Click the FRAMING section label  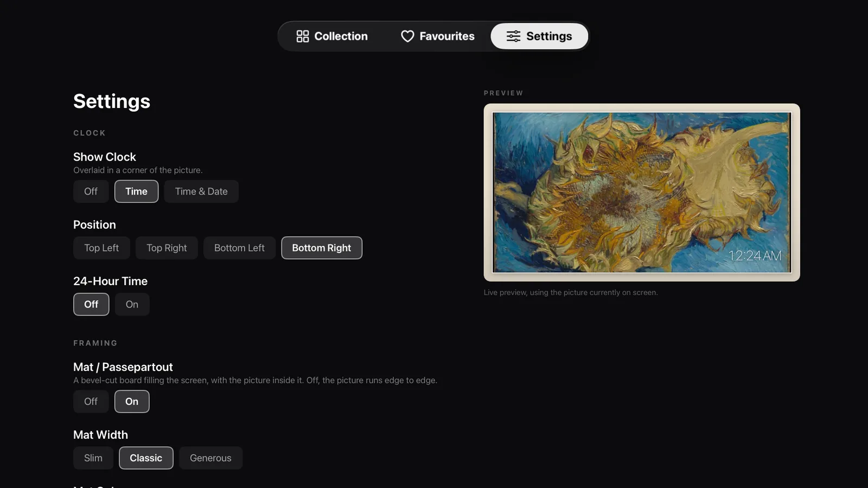tap(95, 343)
